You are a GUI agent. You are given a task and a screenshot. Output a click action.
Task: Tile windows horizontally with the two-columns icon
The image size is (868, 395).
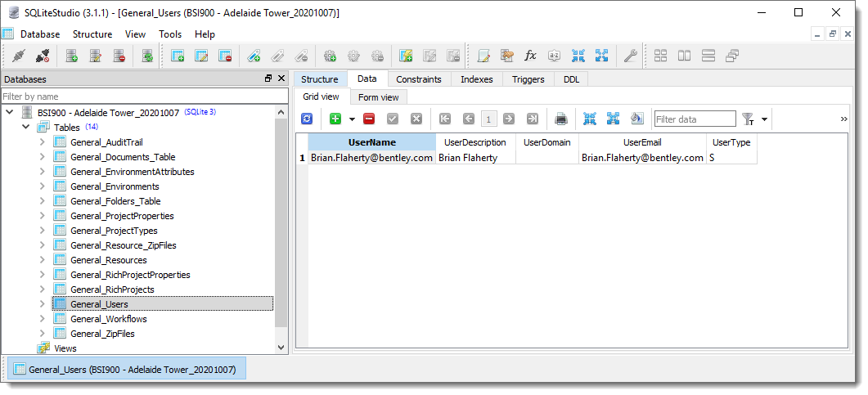684,56
